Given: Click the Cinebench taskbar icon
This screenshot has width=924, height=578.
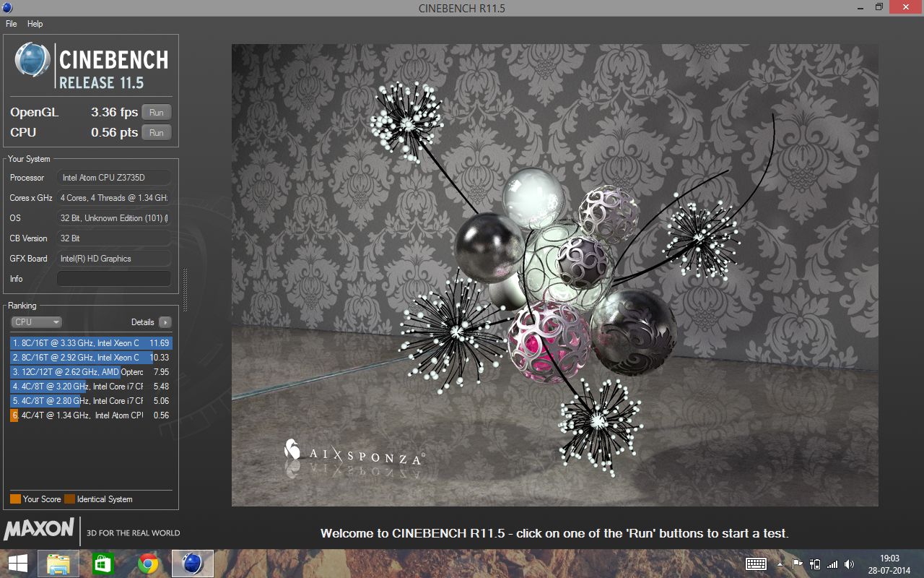Looking at the screenshot, I should (193, 564).
